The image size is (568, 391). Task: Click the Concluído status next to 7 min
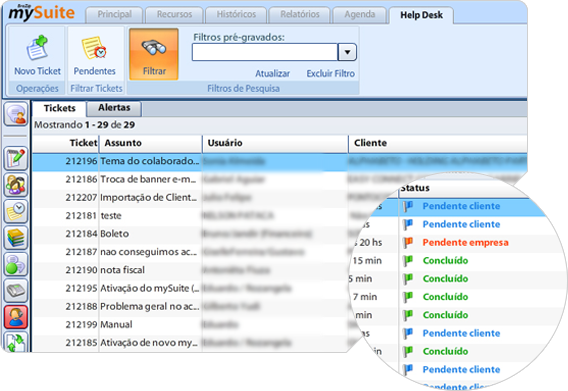(445, 297)
